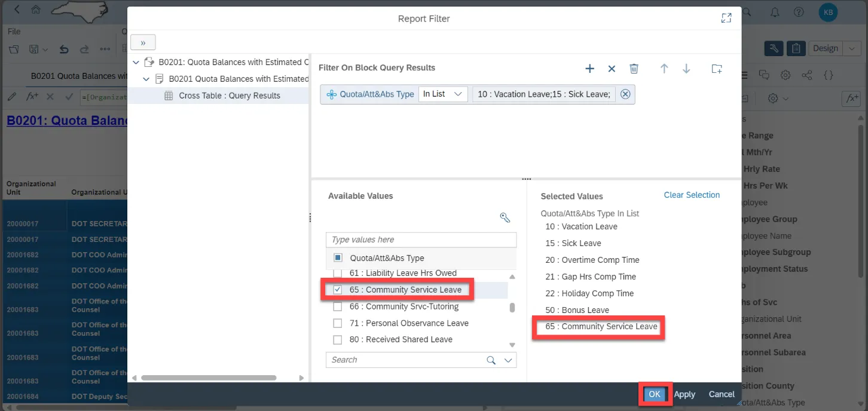Open the In List operator dropdown
This screenshot has height=411, width=868.
point(443,94)
